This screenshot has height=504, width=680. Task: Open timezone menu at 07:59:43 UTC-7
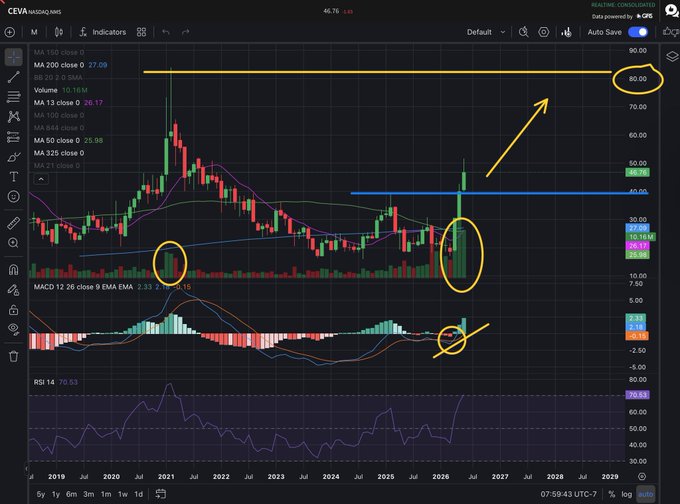click(569, 494)
